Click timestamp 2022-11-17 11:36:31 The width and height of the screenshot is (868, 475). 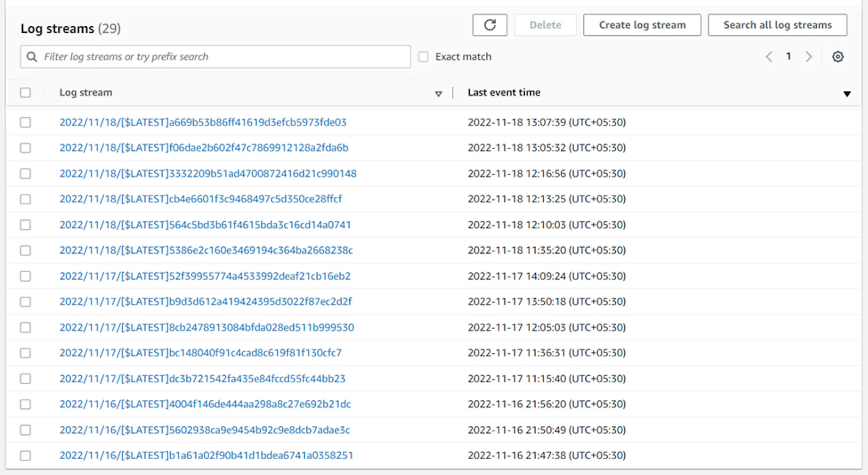pos(547,353)
